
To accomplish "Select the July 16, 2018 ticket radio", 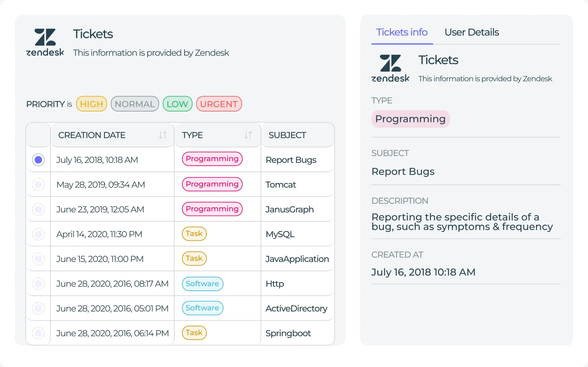I will click(x=38, y=160).
